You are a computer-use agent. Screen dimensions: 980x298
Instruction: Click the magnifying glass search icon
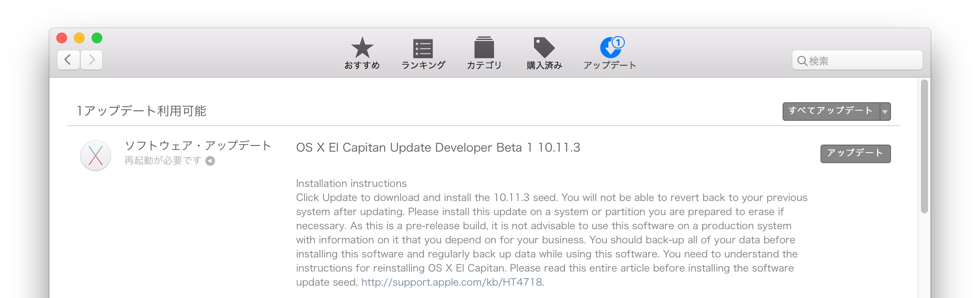point(802,61)
